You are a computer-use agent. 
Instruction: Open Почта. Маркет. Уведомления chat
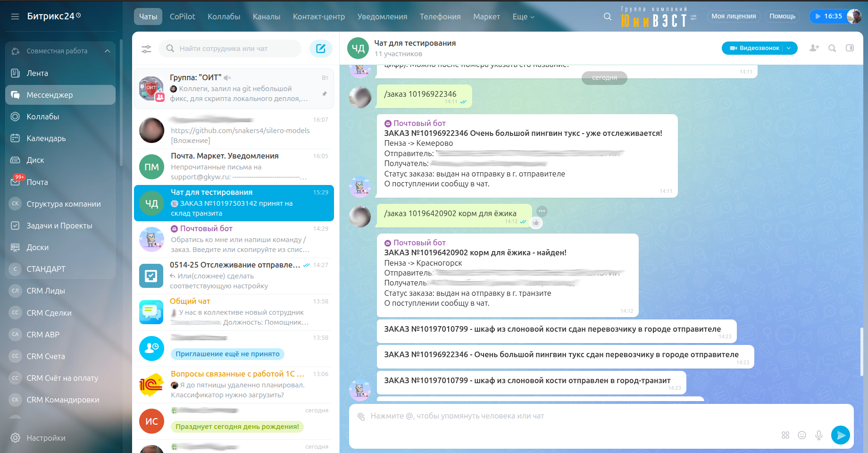(x=234, y=167)
